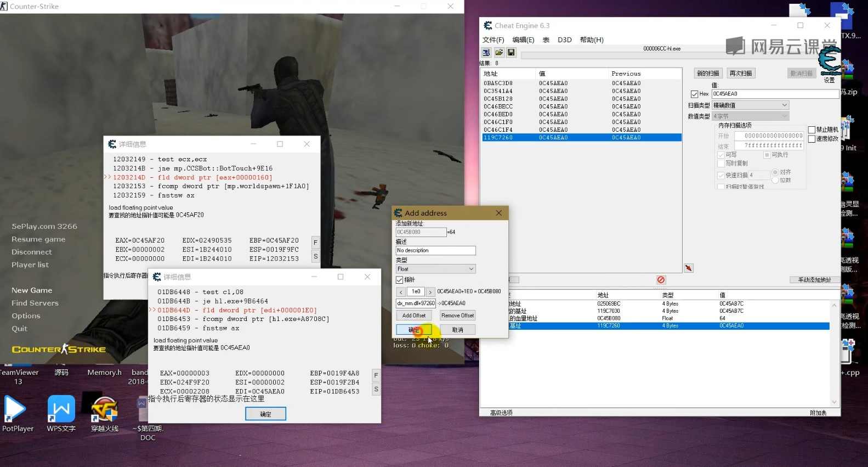Screen dimensions: 868x467
Task: Click the red clear list icon
Action: coord(661,280)
